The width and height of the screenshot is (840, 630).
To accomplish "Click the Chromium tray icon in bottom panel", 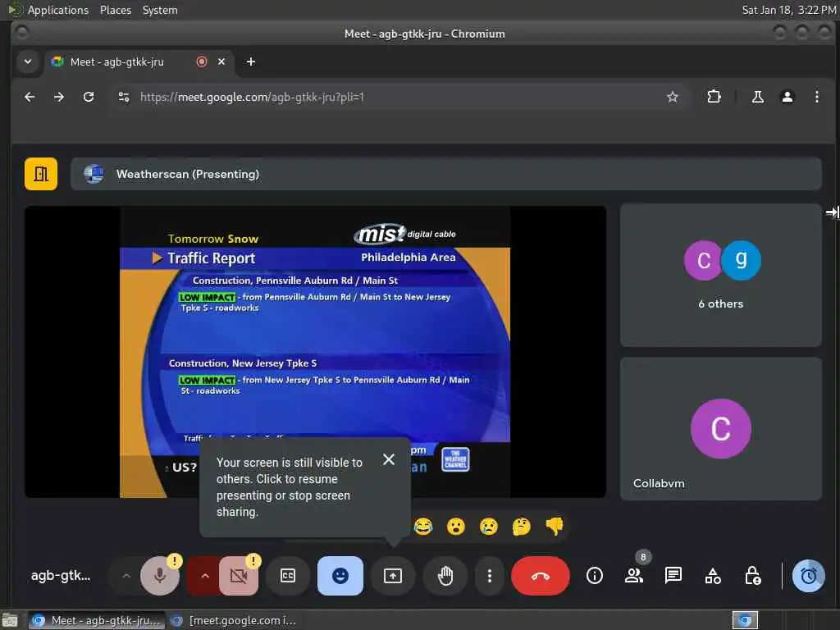I will (745, 620).
